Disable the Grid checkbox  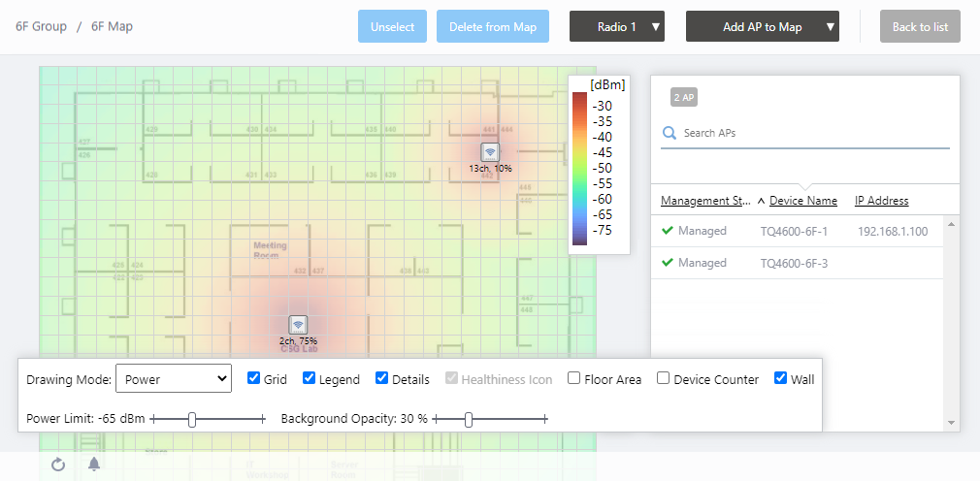[x=253, y=378]
